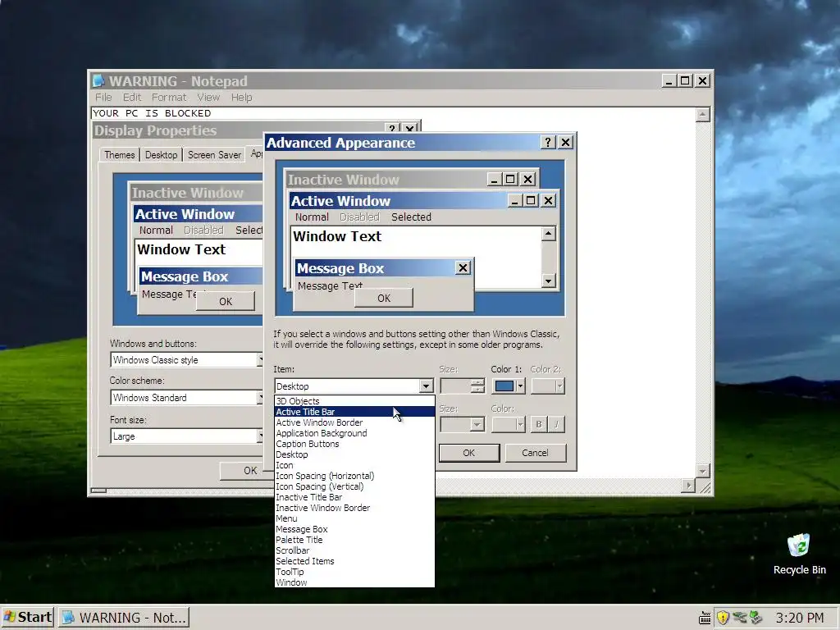Toggle Italic font button

[x=557, y=424]
